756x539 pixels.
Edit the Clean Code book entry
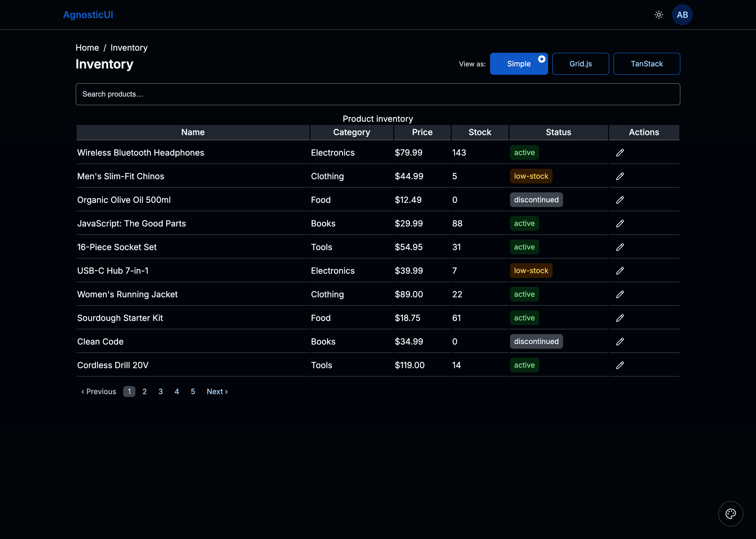pyautogui.click(x=620, y=341)
